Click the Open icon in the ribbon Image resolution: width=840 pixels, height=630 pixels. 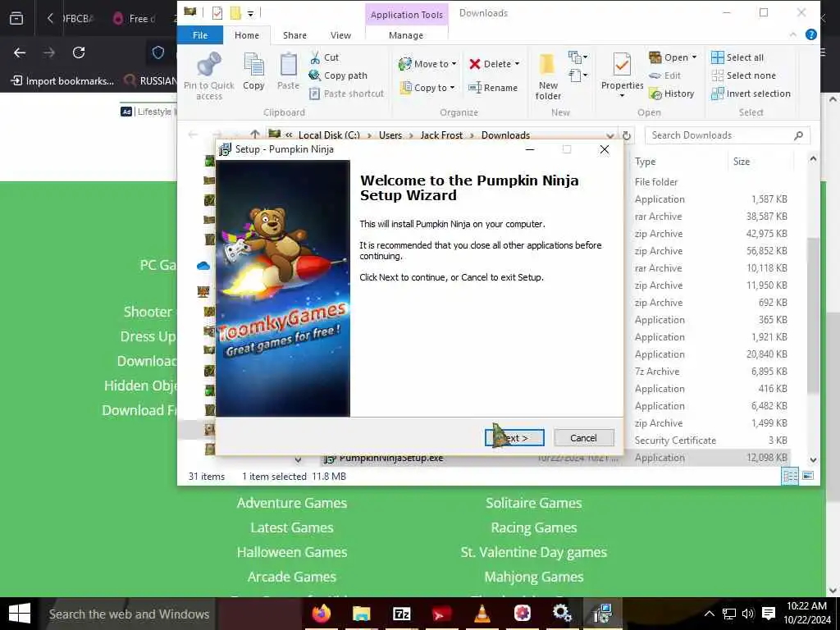coord(655,57)
